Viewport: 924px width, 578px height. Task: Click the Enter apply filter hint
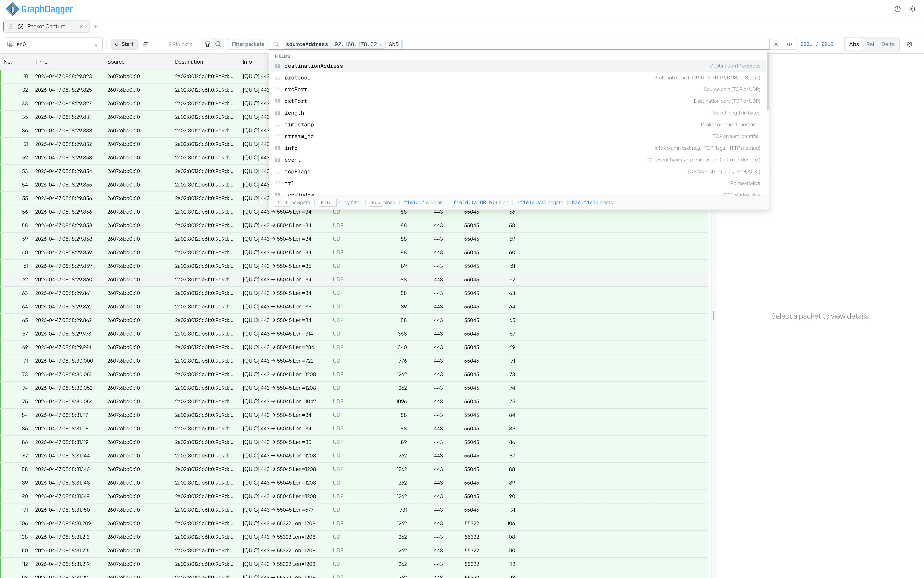[340, 203]
